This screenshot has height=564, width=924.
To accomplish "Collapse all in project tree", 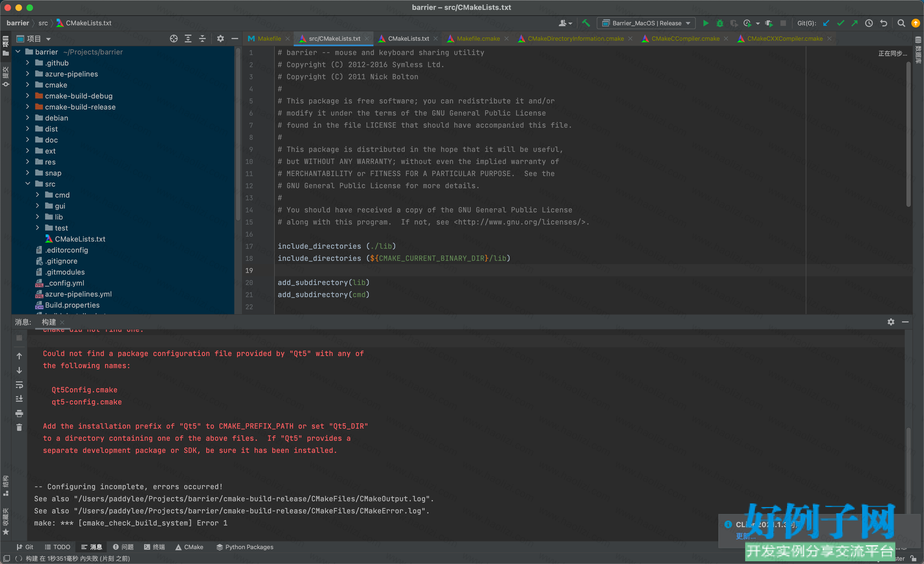I will point(202,39).
